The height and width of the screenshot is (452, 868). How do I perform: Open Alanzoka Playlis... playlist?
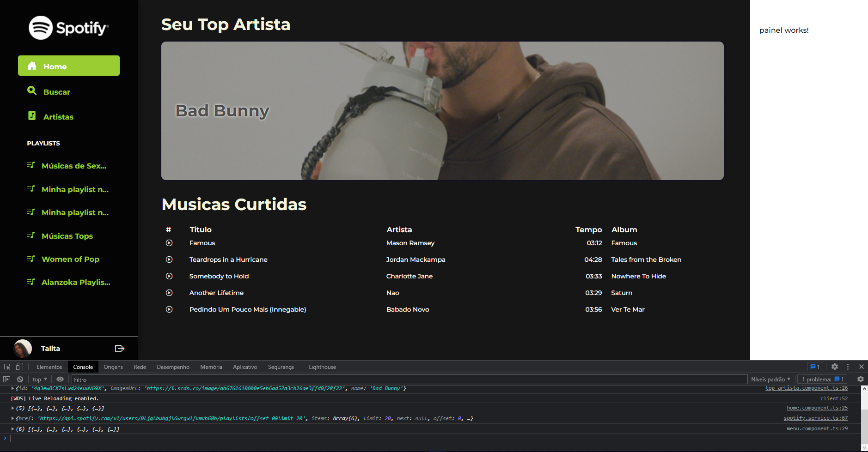[x=69, y=282]
